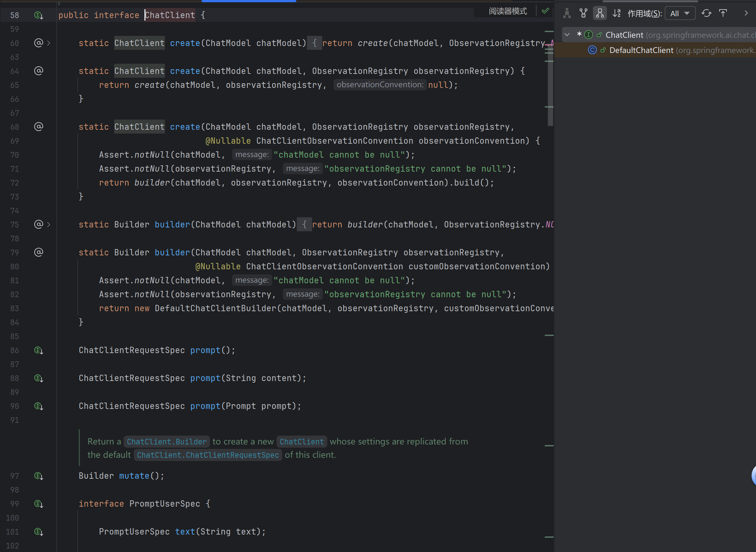Click the @ gutter icon on line 75
Screen dimensions: 756x552
(39, 224)
